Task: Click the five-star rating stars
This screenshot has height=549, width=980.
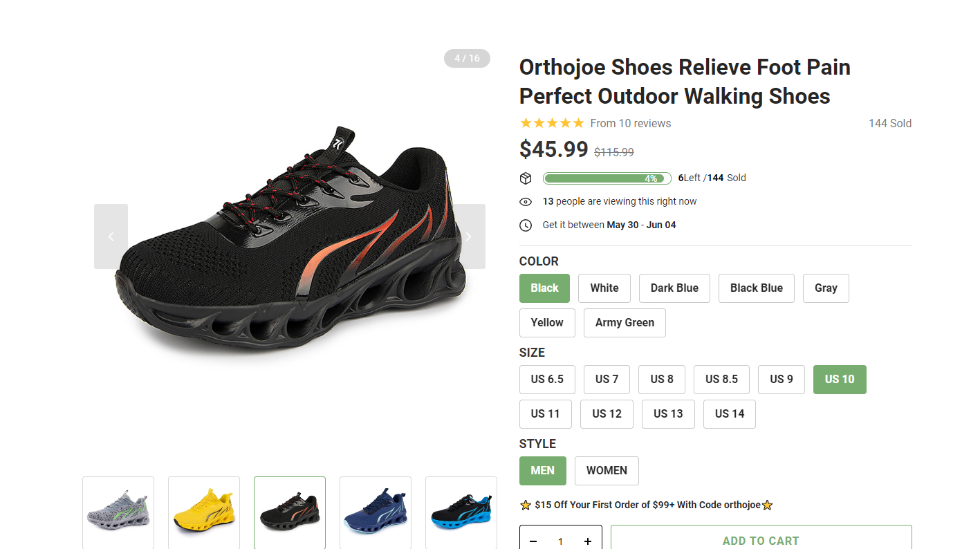Action: pos(552,123)
